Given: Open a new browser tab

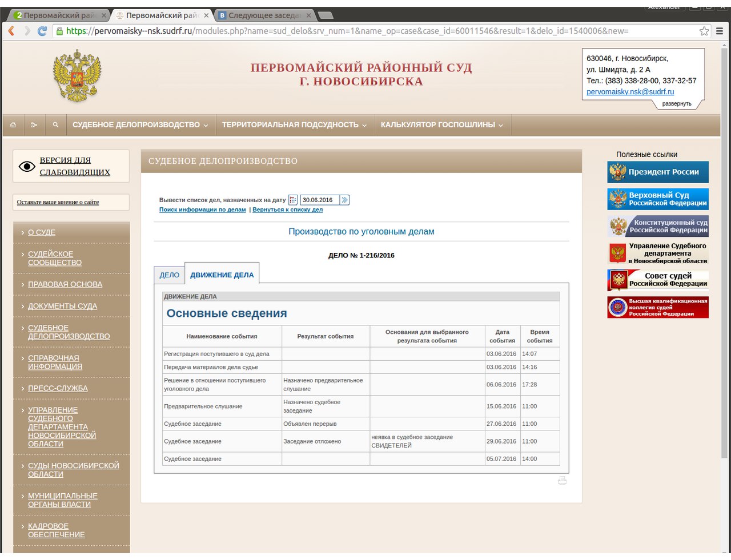Looking at the screenshot, I should (325, 15).
